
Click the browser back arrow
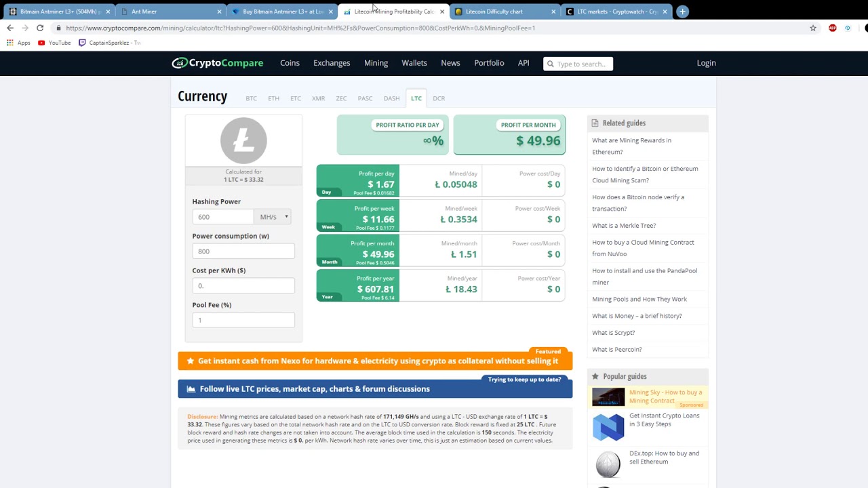9,28
